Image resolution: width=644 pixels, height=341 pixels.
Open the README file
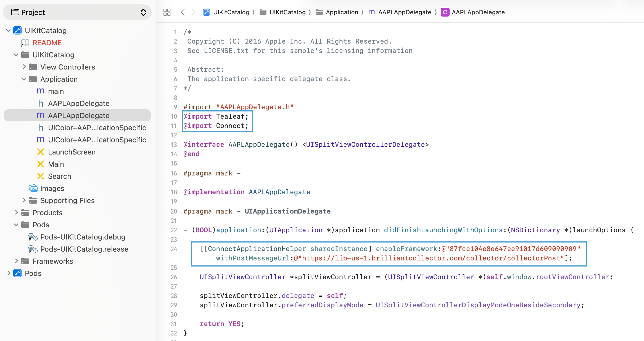[x=47, y=43]
